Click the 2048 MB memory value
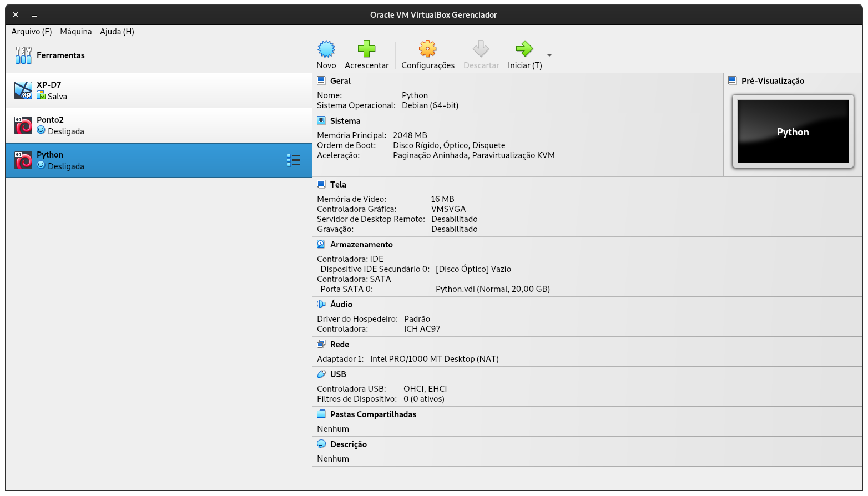The image size is (868, 496). coord(410,135)
